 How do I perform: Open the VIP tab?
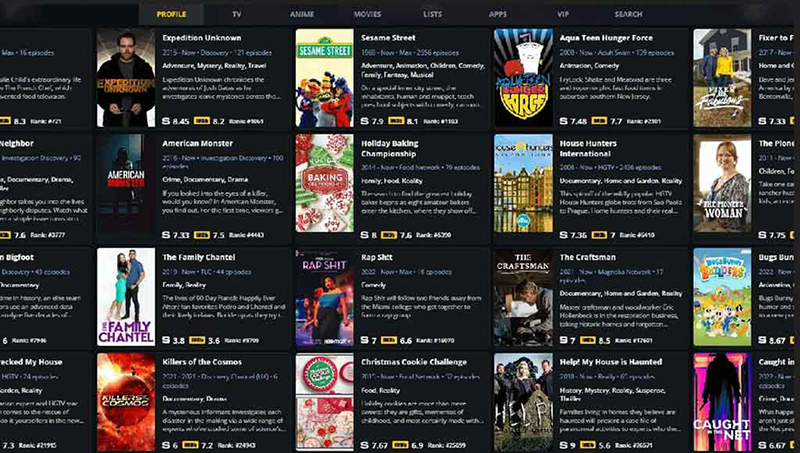click(563, 14)
